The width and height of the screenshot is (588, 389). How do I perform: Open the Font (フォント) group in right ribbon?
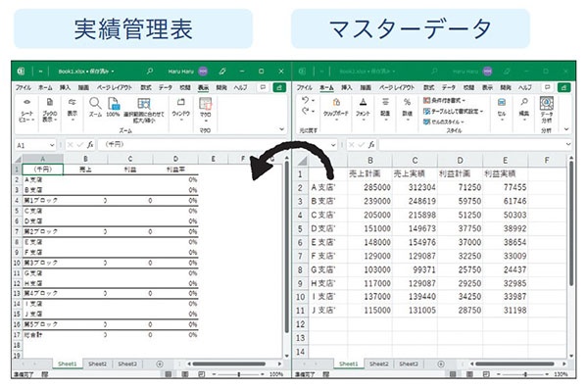pyautogui.click(x=363, y=109)
